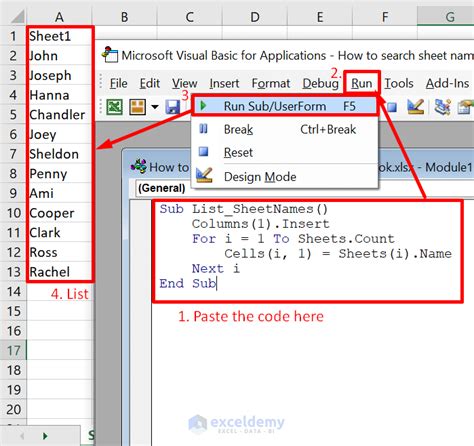Select cell containing Ross
The width and height of the screenshot is (474, 446).
click(x=59, y=252)
